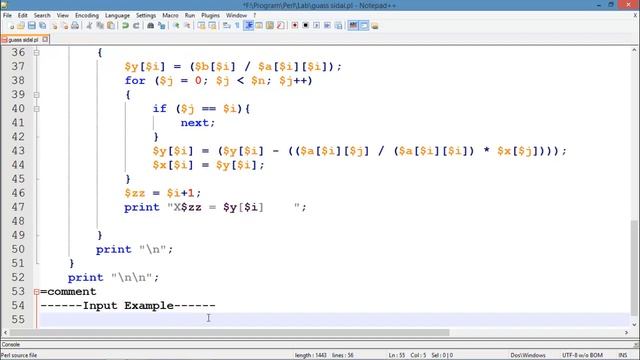Collapse the for-loop block at line 39
The image size is (640, 360).
tap(36, 95)
